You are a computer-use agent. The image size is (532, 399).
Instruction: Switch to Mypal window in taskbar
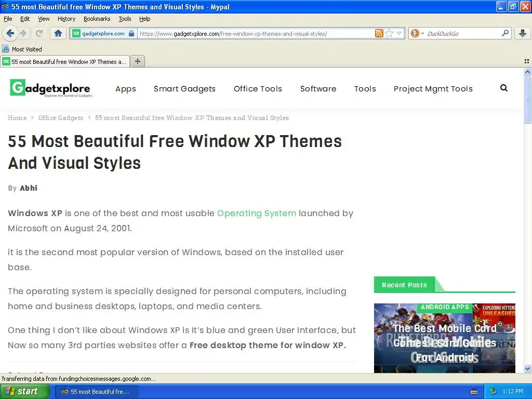(96, 392)
